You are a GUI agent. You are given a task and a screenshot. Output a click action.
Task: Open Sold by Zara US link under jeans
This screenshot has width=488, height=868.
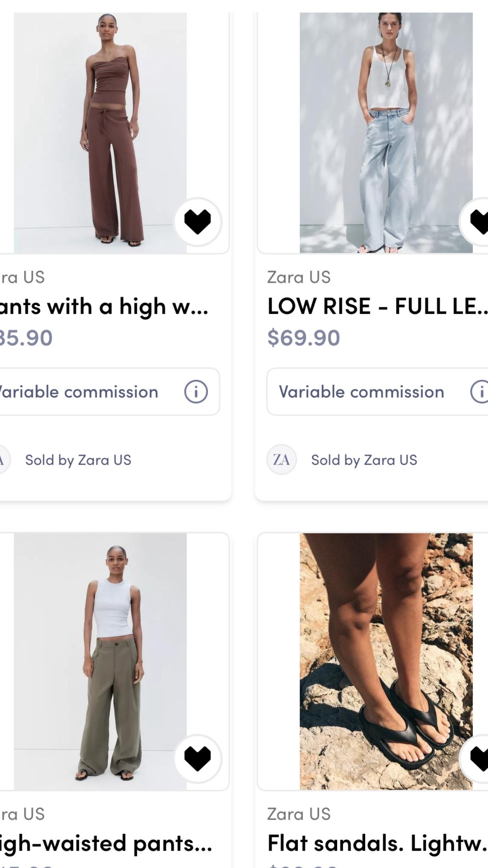click(365, 459)
